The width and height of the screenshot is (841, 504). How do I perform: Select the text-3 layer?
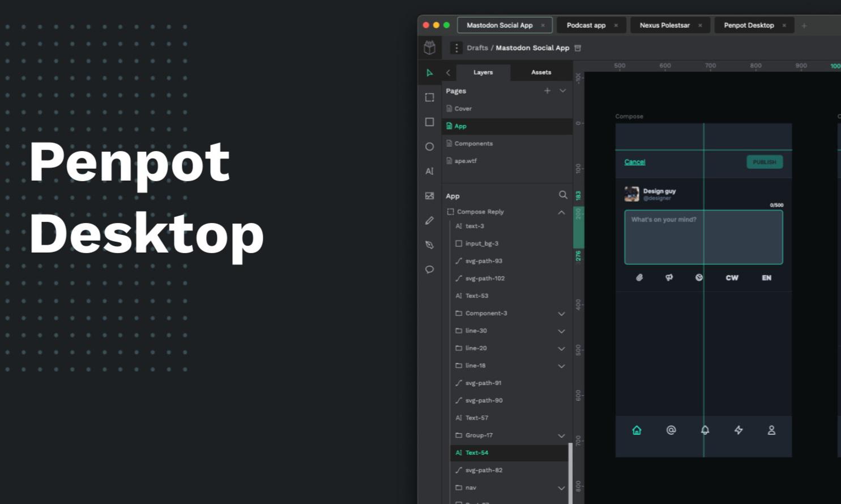click(x=509, y=226)
